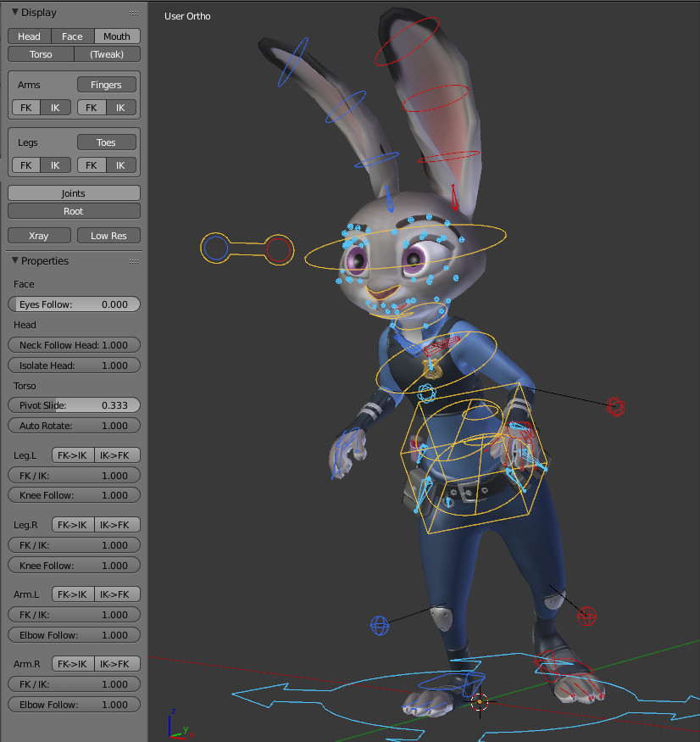Click the Leg.L Knee Follow slider
The height and width of the screenshot is (742, 700).
[x=74, y=495]
